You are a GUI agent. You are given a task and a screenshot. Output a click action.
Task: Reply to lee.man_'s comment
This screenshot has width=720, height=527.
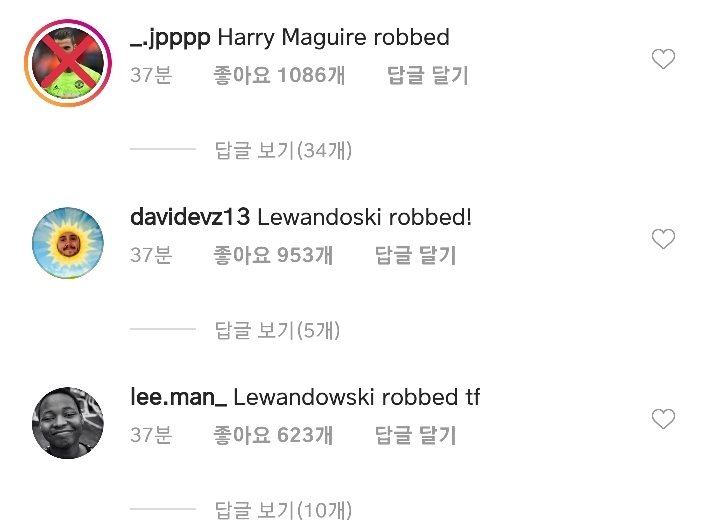[416, 435]
